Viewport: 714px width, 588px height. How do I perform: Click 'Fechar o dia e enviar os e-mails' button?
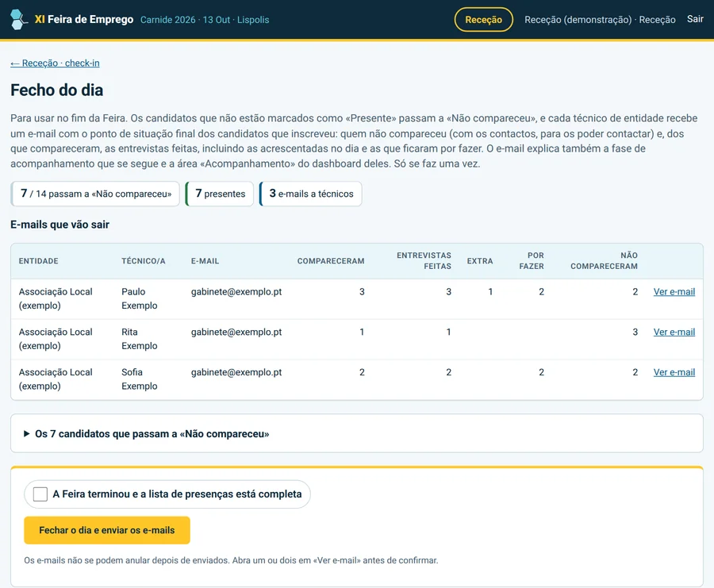point(107,530)
